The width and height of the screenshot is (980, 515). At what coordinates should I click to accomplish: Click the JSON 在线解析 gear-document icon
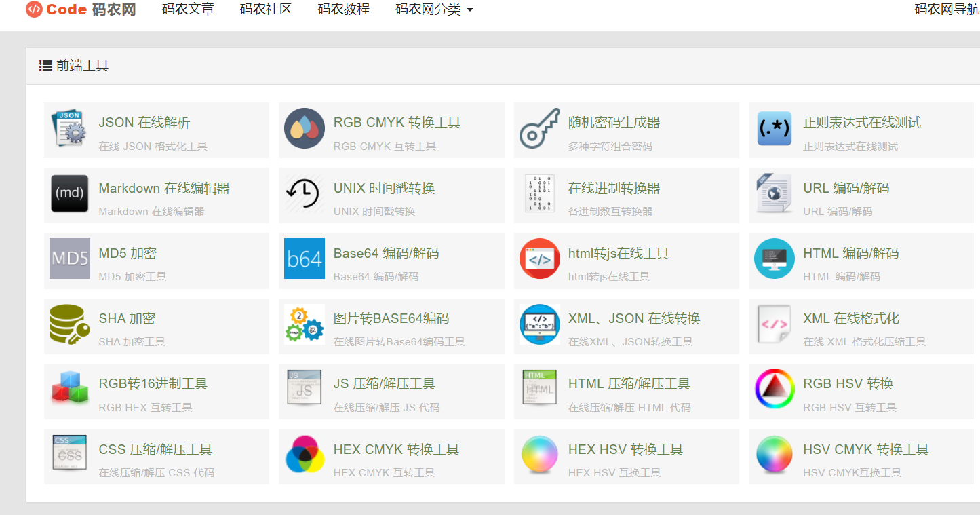[69, 130]
